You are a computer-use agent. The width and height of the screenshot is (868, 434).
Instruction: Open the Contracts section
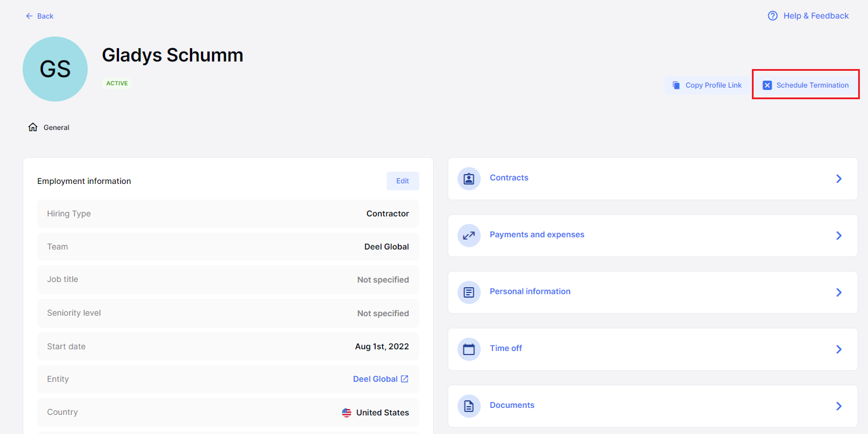[653, 179]
